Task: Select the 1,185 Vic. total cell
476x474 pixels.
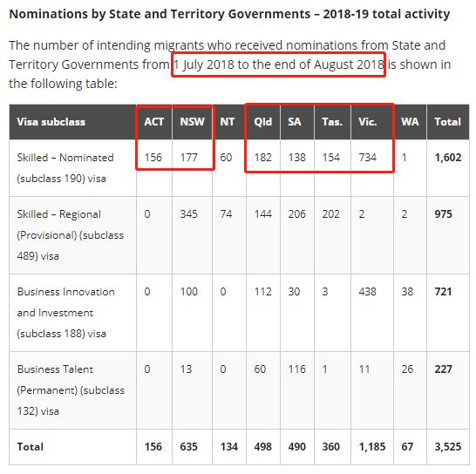Action: pyautogui.click(x=372, y=447)
